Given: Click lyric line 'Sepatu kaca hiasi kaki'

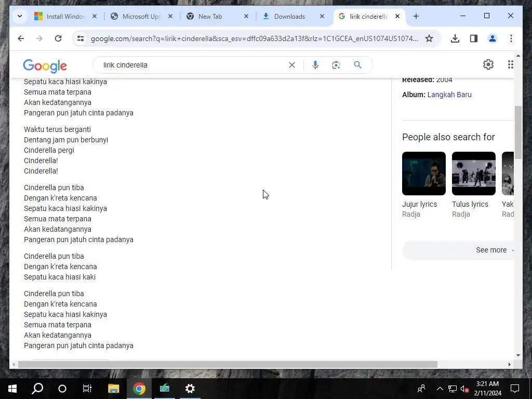Looking at the screenshot, I should pos(60,277).
